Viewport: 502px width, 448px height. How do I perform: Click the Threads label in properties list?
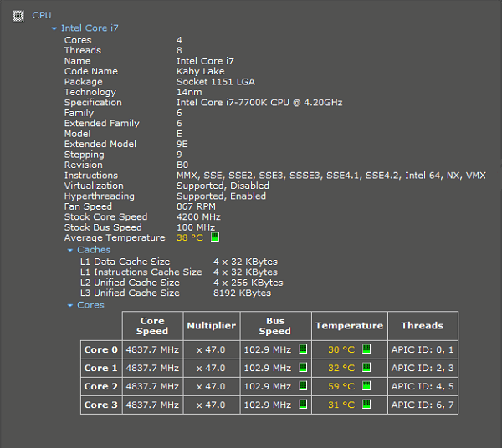83,50
